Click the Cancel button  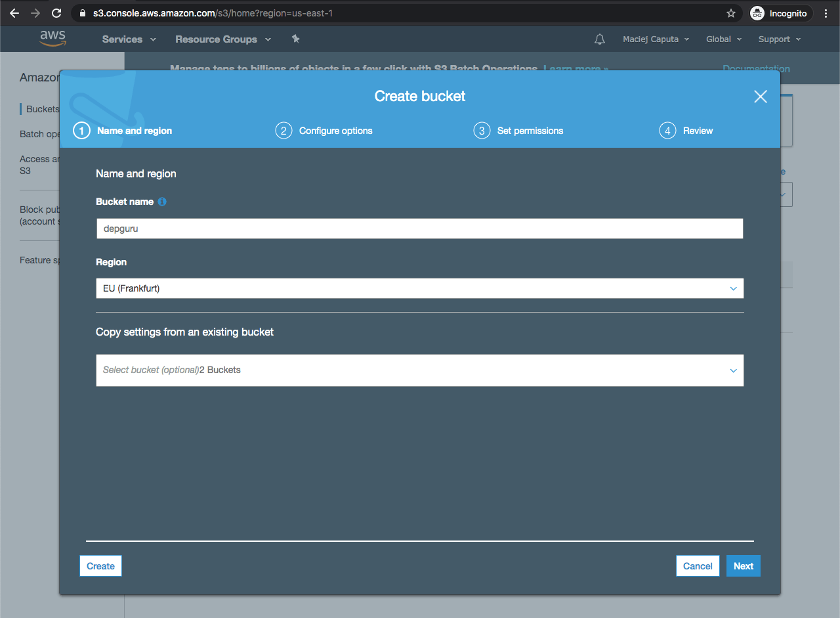coord(698,566)
